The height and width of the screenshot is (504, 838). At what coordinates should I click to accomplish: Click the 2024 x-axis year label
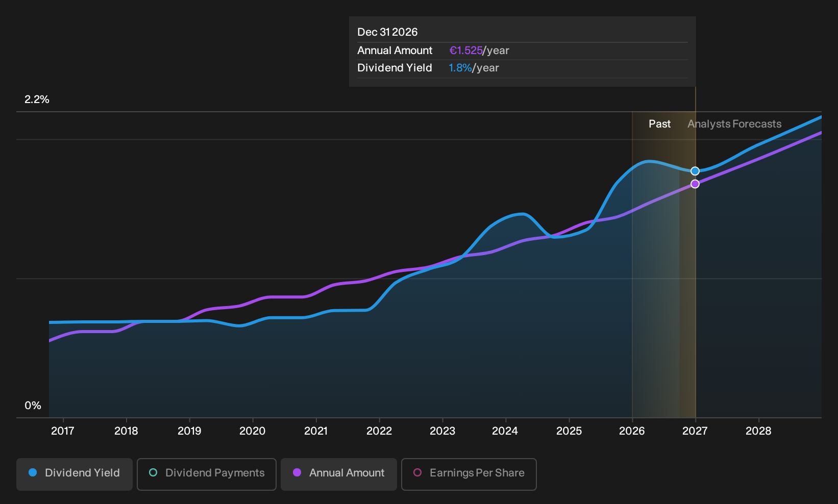pyautogui.click(x=505, y=431)
